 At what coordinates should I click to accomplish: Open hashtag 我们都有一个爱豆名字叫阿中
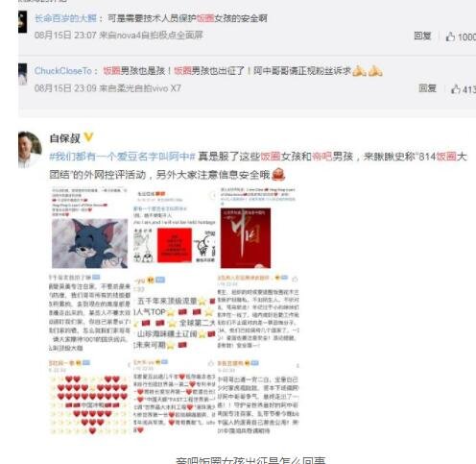[122, 157]
